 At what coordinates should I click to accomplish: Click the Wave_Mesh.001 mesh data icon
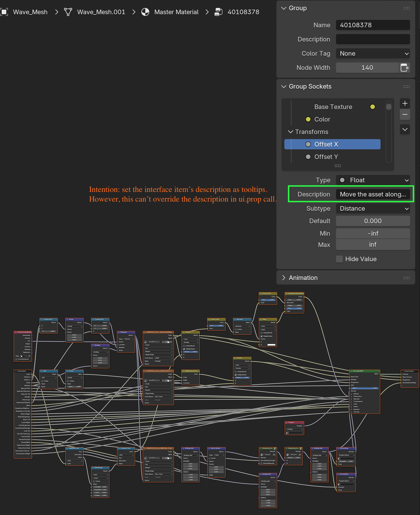click(68, 12)
